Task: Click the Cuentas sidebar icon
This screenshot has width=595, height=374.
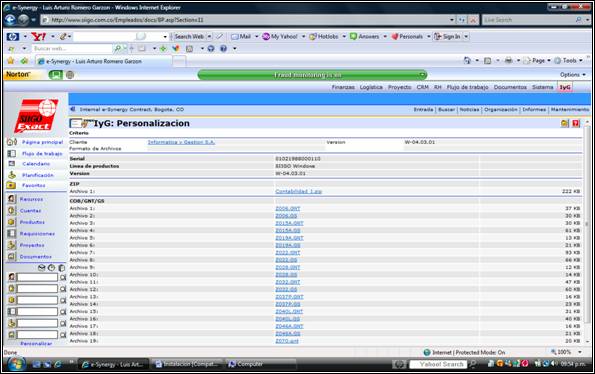Action: point(12,211)
